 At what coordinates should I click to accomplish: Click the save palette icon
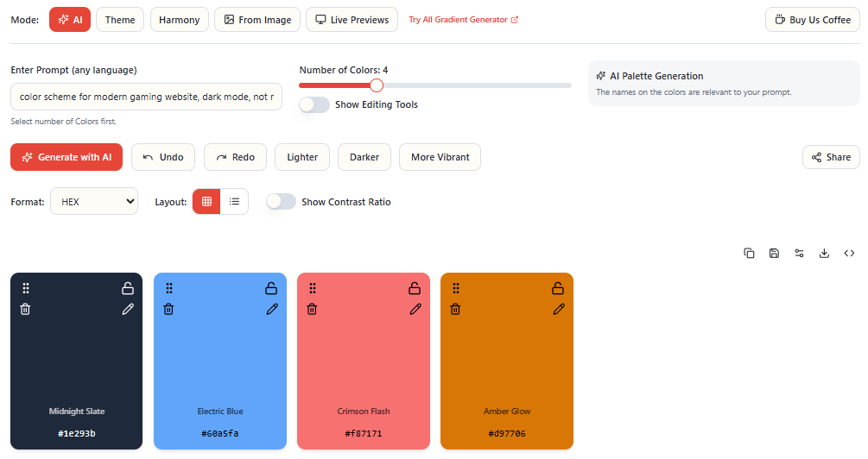[x=774, y=253]
